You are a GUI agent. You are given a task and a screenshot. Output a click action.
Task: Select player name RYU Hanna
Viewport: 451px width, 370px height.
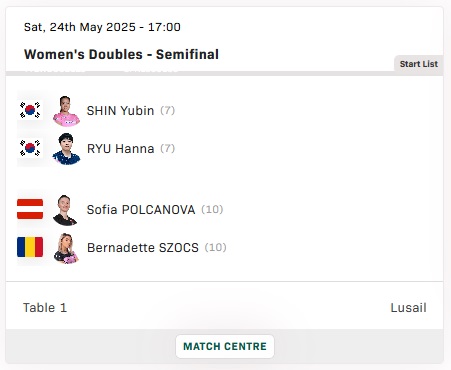[120, 148]
